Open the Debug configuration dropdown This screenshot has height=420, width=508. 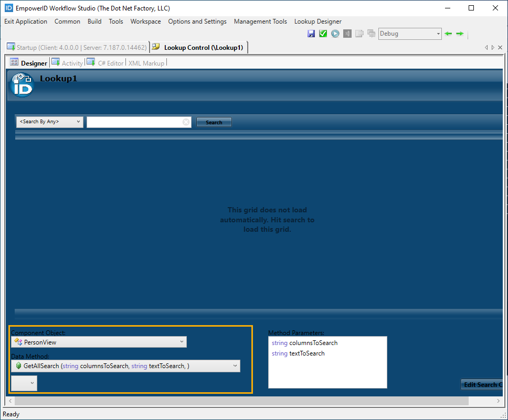(438, 33)
